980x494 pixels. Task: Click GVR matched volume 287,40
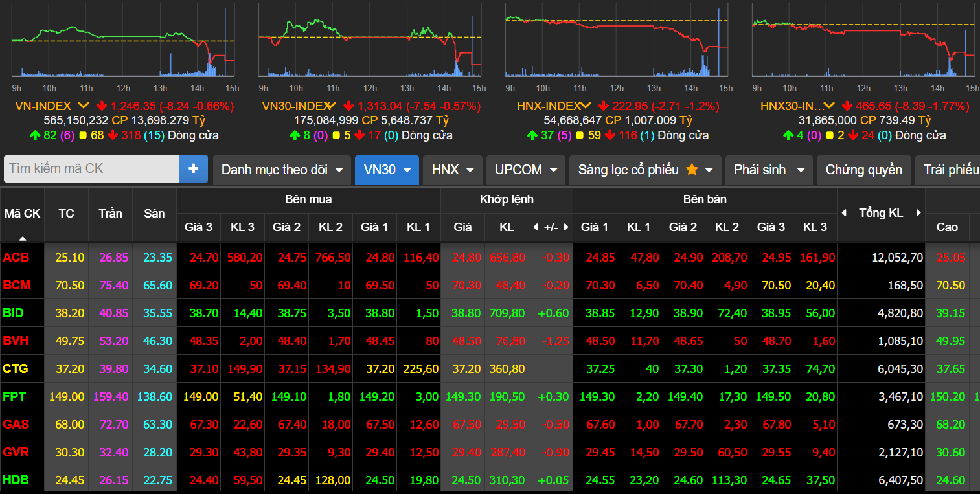pos(507,453)
